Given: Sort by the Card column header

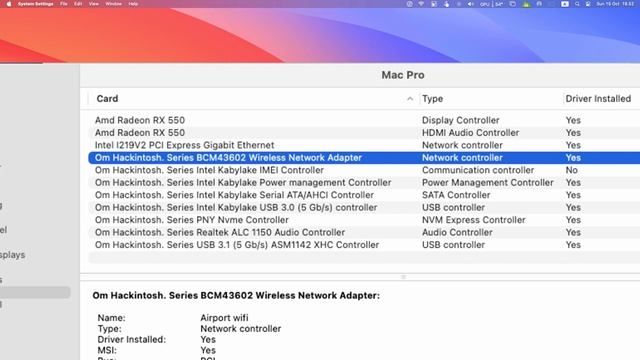Looking at the screenshot, I should coord(107,99).
